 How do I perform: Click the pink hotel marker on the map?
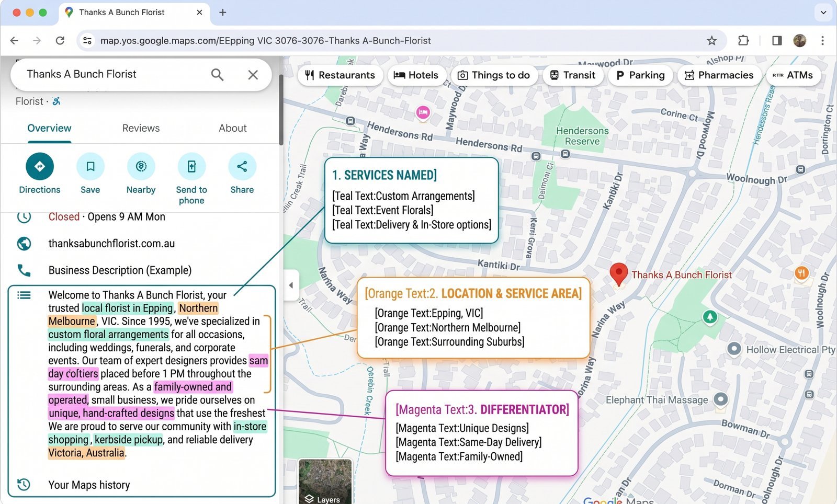423,112
